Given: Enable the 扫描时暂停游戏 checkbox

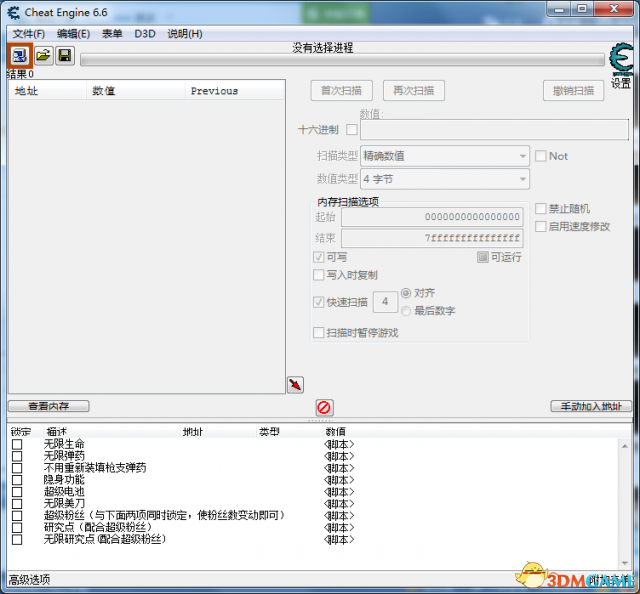Looking at the screenshot, I should [x=318, y=333].
